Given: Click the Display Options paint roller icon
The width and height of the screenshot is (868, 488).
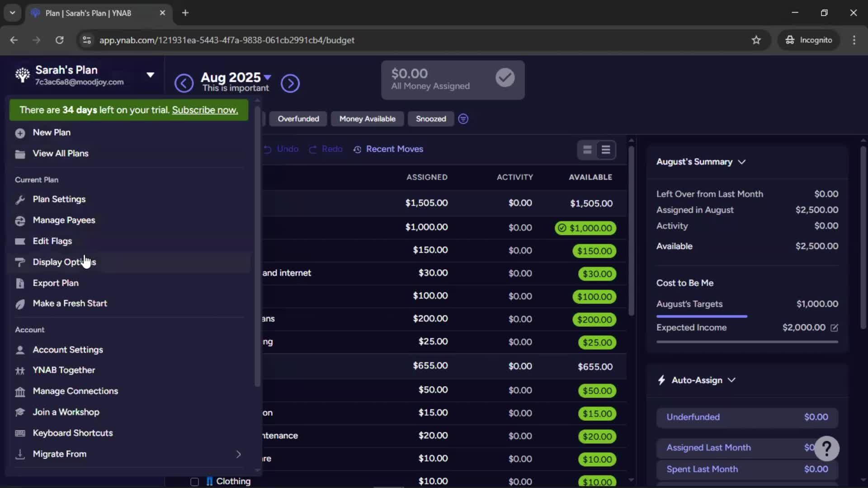Looking at the screenshot, I should pos(20,262).
